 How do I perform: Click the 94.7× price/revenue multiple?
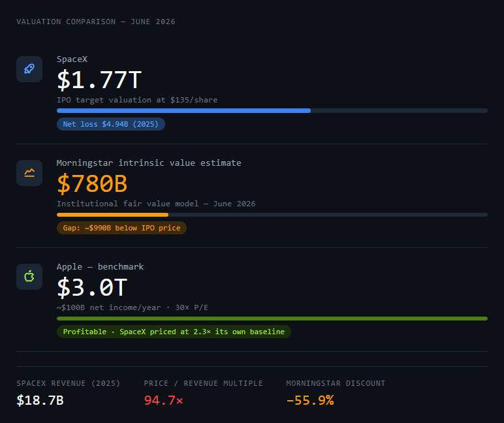click(x=163, y=401)
